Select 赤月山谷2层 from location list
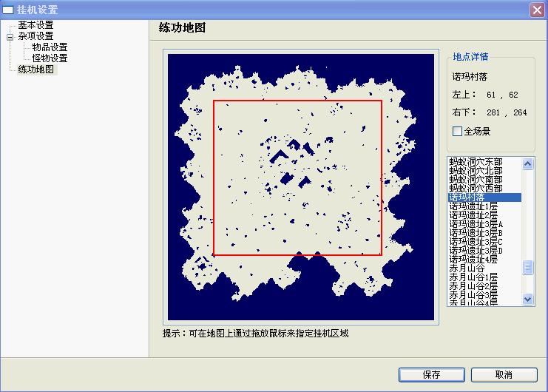The width and height of the screenshot is (548, 392). coord(473,286)
